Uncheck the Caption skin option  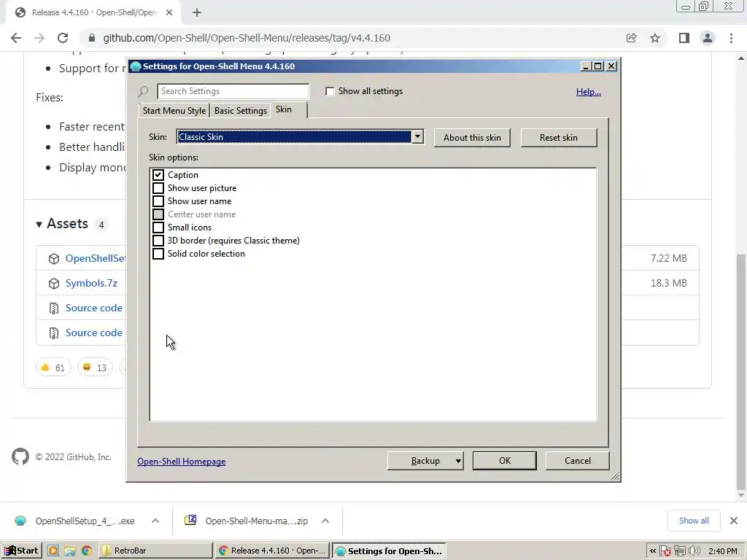[158, 175]
